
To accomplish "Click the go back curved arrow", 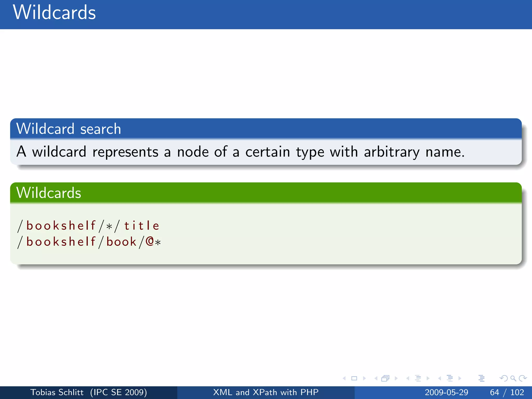I will coord(503,378).
